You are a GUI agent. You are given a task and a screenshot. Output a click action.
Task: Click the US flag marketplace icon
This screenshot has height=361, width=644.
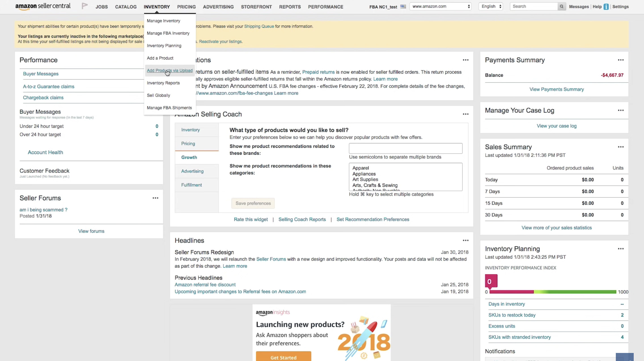coord(403,6)
